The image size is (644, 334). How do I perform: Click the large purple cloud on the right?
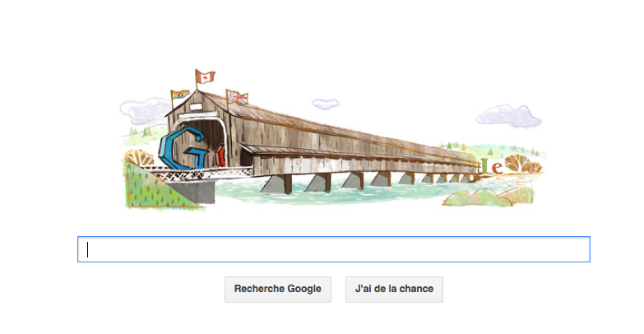tap(508, 116)
